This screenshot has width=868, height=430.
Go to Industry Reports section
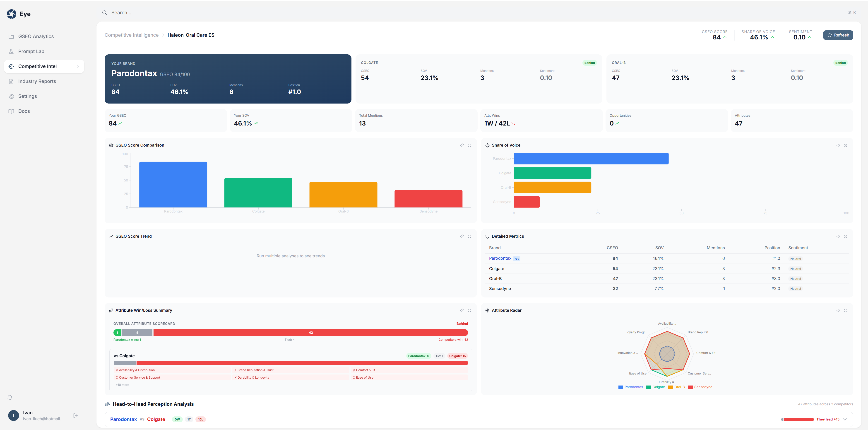click(37, 81)
